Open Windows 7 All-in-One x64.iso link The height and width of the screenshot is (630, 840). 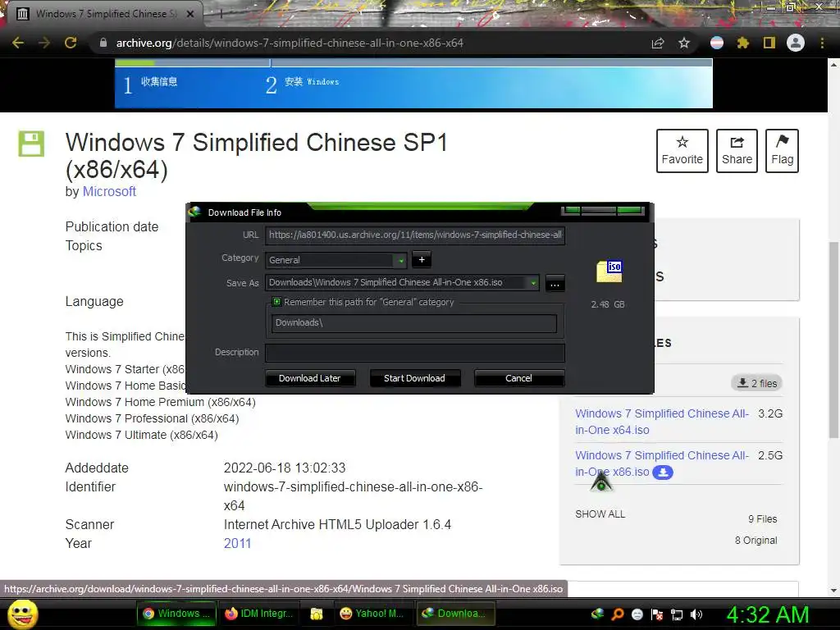point(662,422)
